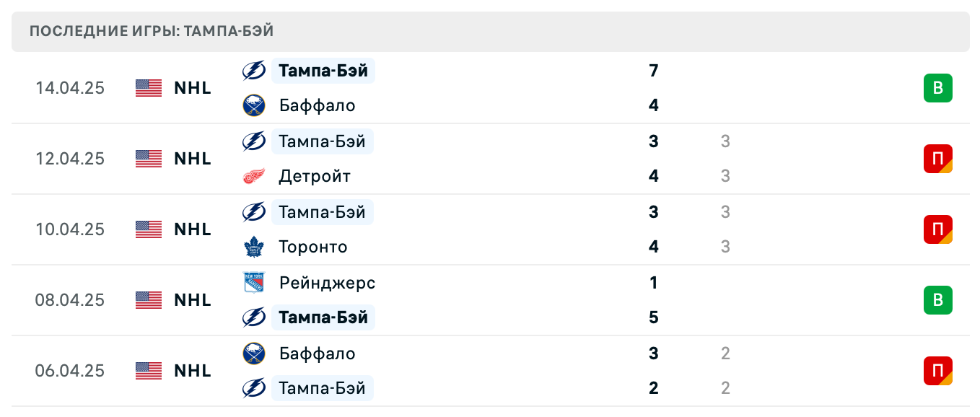Click the green В badge for the Rangers game

tap(937, 300)
